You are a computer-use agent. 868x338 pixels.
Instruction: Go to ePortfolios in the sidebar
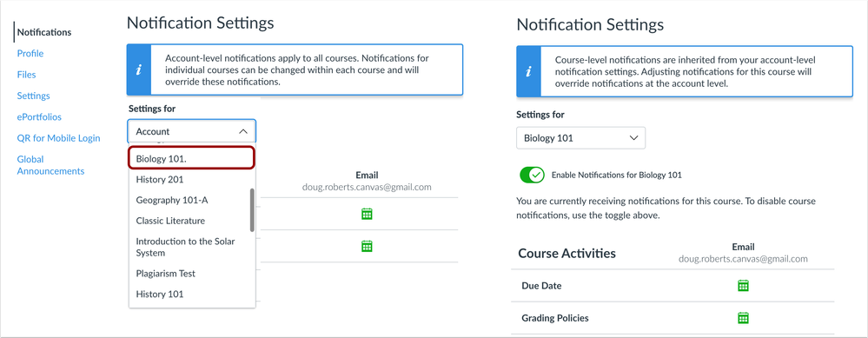[39, 116]
